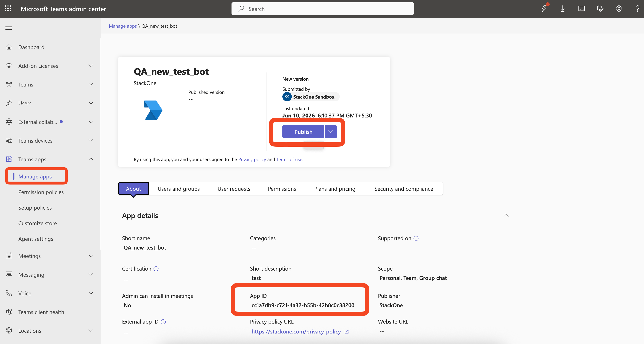Open Manage apps in the sidebar
The image size is (644, 344).
(35, 176)
